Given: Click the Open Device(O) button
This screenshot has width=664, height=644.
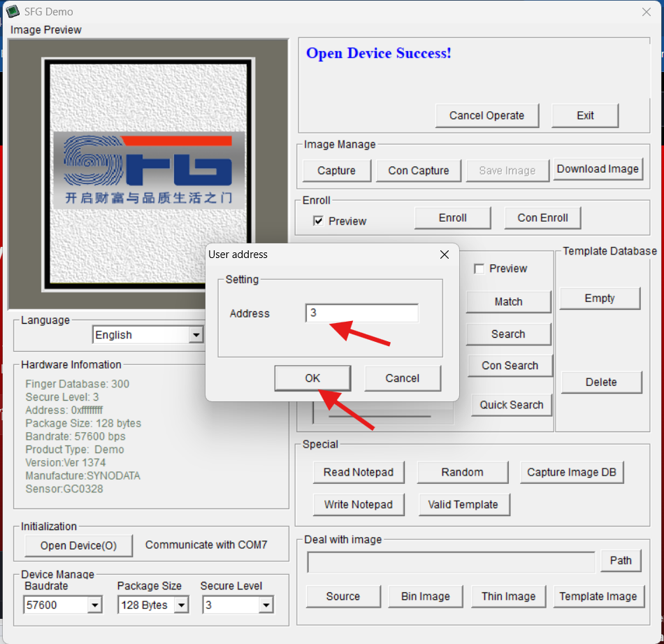Looking at the screenshot, I should pos(79,545).
